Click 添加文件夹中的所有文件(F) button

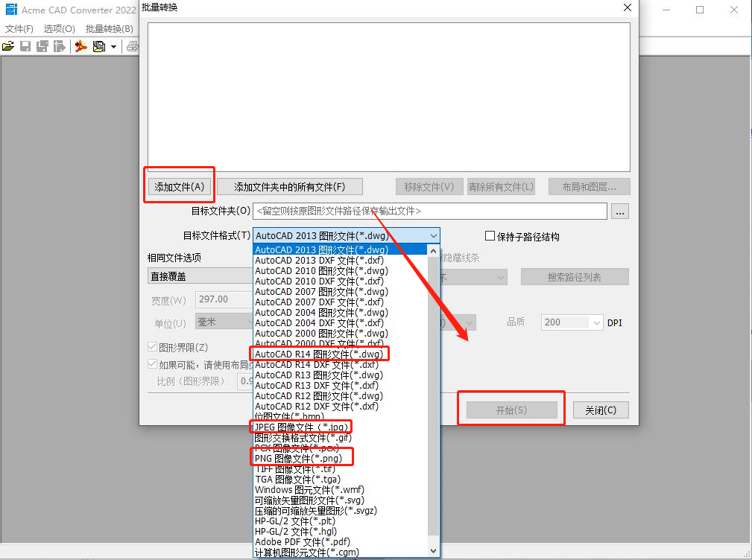(x=290, y=187)
